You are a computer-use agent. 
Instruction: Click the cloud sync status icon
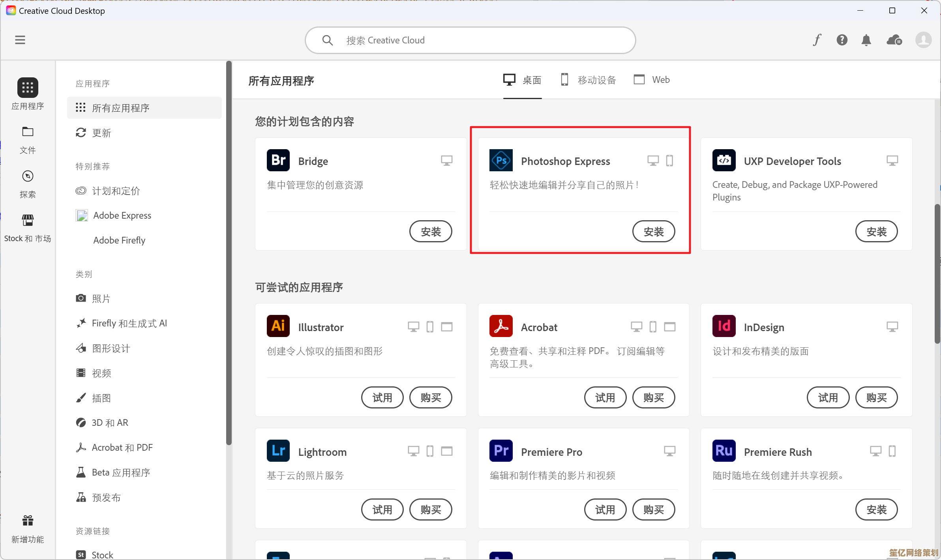point(894,40)
